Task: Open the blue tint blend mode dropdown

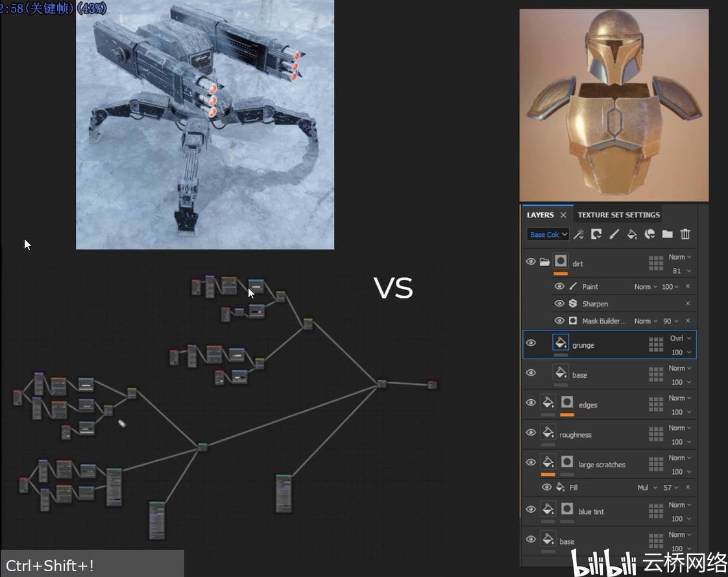Action: (680, 504)
